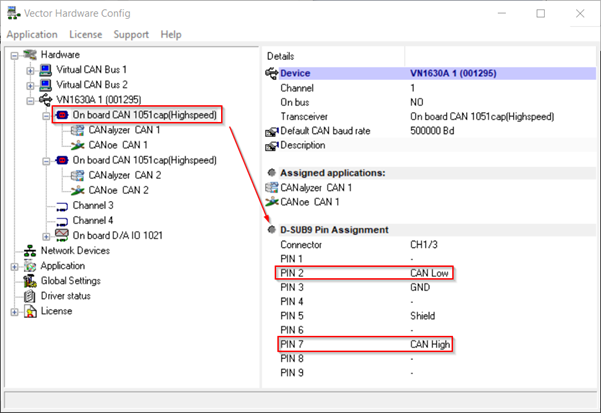This screenshot has height=413, width=601.
Task: Select Channel 4 in the hardware tree
Action: pyautogui.click(x=93, y=220)
